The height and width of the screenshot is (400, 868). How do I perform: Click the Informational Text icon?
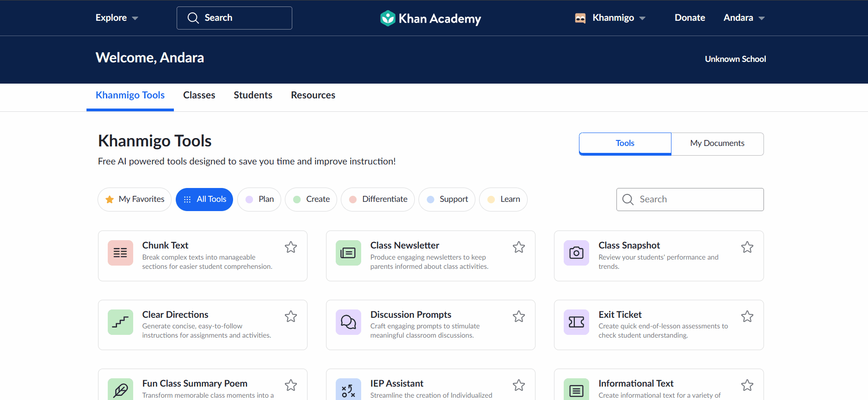pos(576,389)
